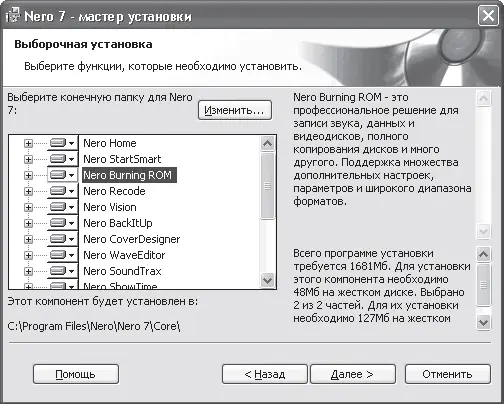Proceed with the Далее button

(x=353, y=374)
